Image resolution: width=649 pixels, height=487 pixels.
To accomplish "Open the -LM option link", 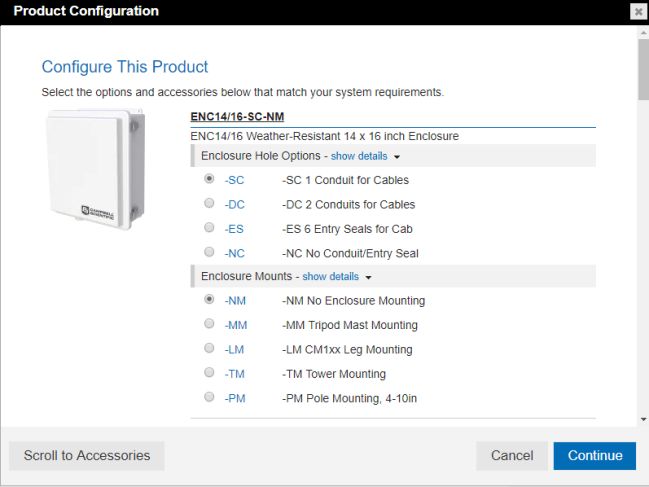I will (234, 350).
